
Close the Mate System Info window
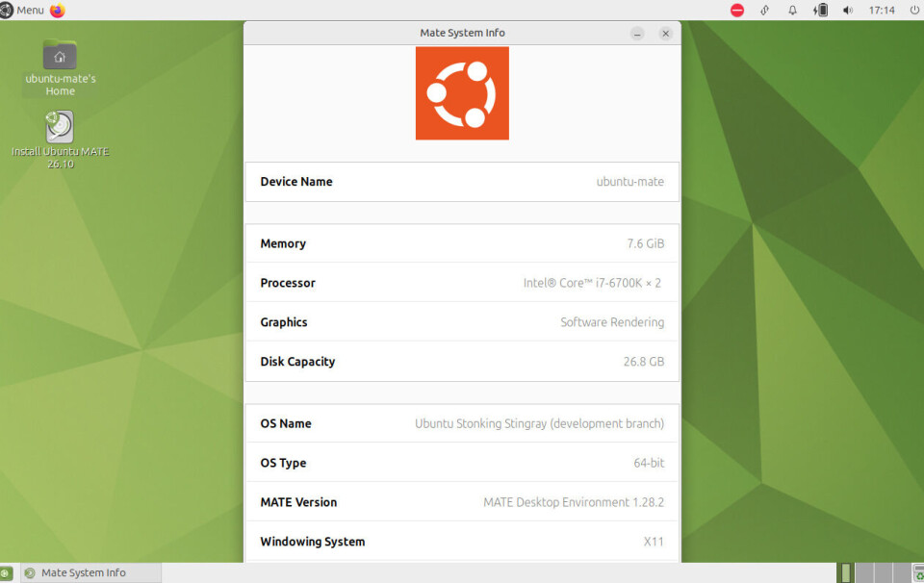(x=665, y=34)
